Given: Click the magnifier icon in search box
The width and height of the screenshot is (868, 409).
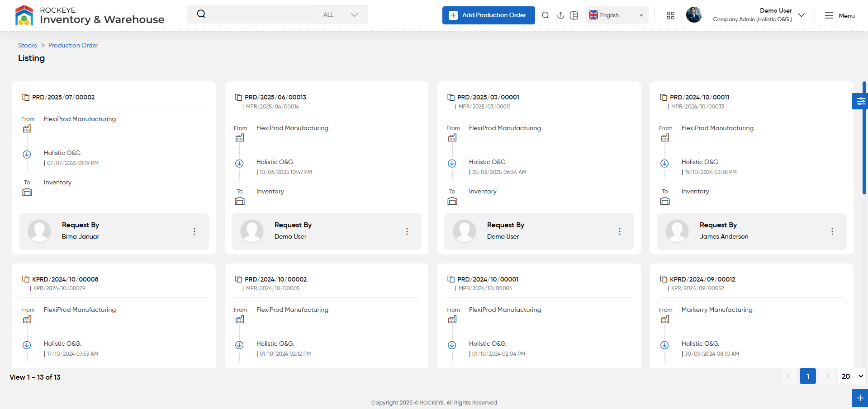Looking at the screenshot, I should [x=201, y=14].
